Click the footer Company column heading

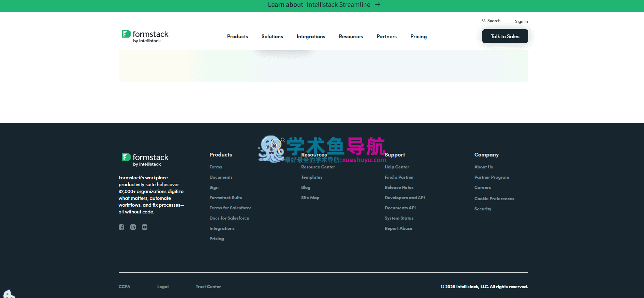tap(486, 155)
